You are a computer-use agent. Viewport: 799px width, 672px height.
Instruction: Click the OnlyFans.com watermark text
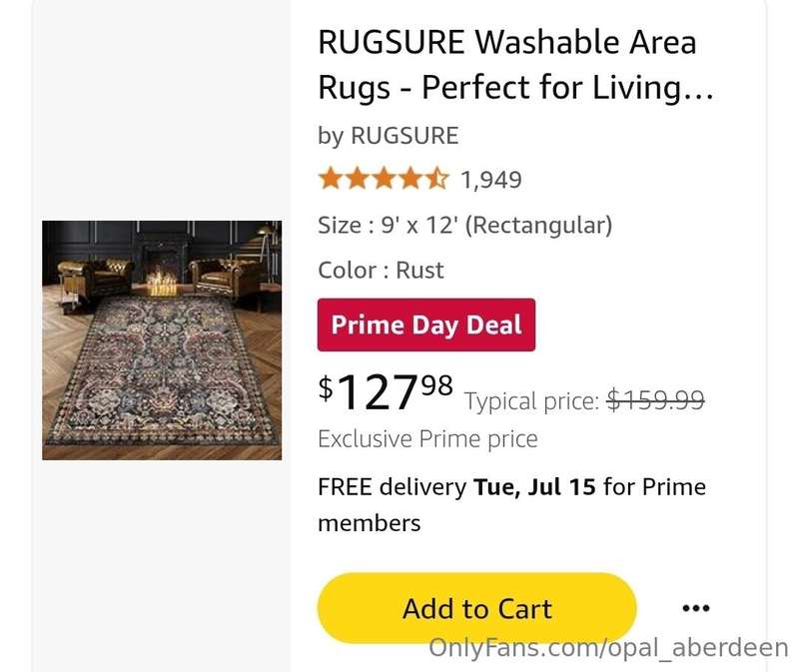(x=608, y=648)
